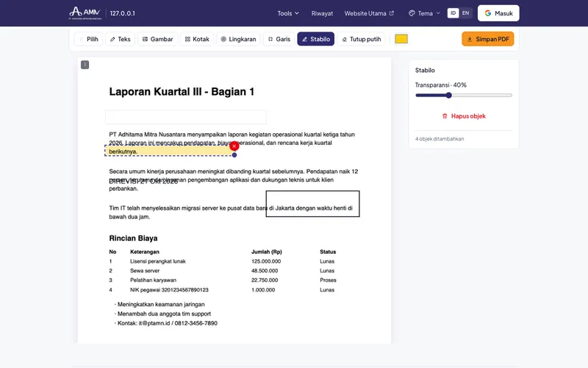Select the Teks tool
This screenshot has height=368, width=588.
point(120,39)
